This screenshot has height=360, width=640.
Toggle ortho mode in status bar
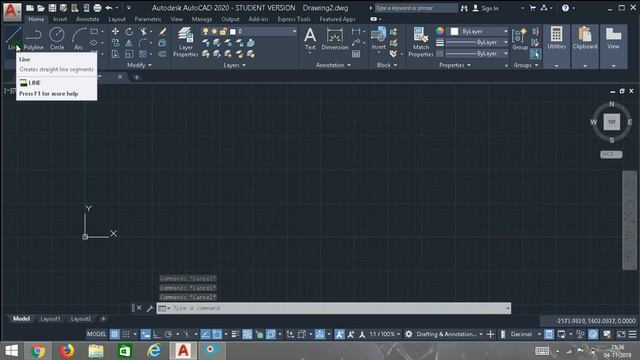click(156, 334)
